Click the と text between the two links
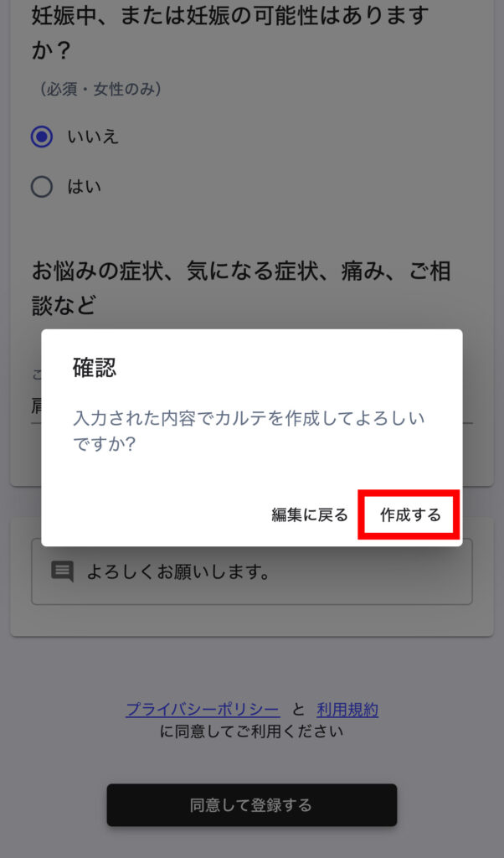The height and width of the screenshot is (858, 504). (298, 710)
